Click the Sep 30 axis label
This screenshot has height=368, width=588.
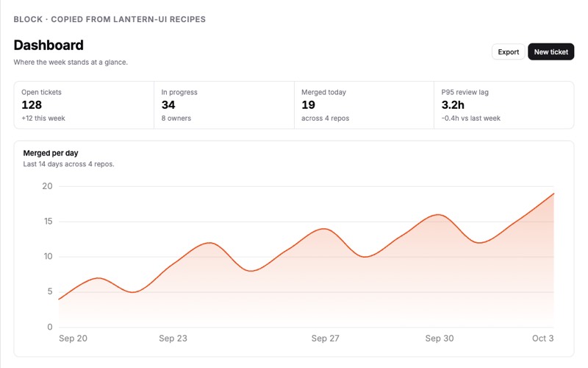440,339
